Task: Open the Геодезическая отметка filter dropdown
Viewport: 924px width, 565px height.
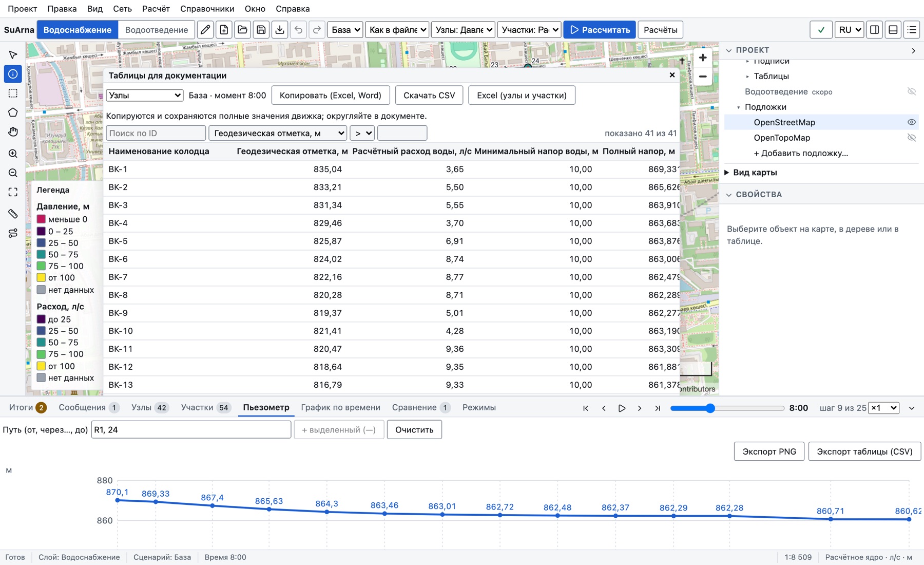Action: tap(278, 133)
